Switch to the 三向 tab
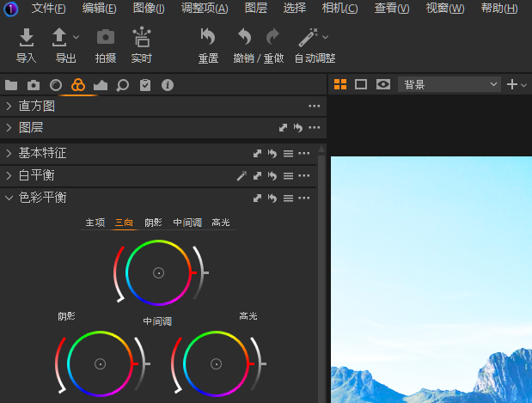The height and width of the screenshot is (403, 532). pyautogui.click(x=124, y=223)
